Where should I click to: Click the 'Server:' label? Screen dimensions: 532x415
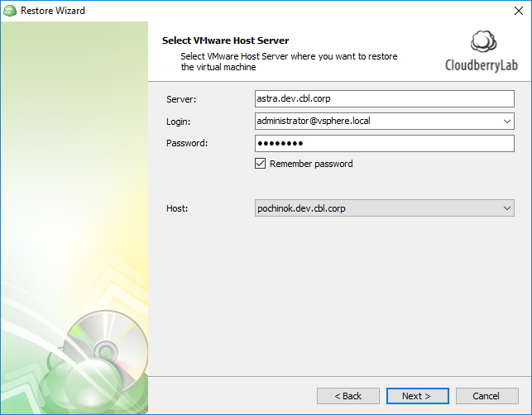coord(181,99)
